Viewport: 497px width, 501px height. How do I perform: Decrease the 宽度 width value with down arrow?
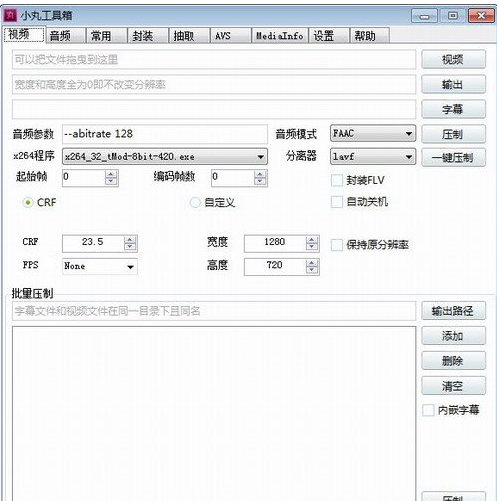312,247
